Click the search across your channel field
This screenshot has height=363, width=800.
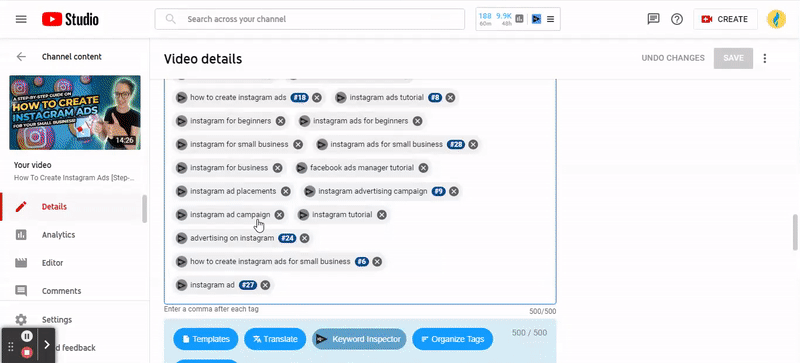tap(310, 19)
